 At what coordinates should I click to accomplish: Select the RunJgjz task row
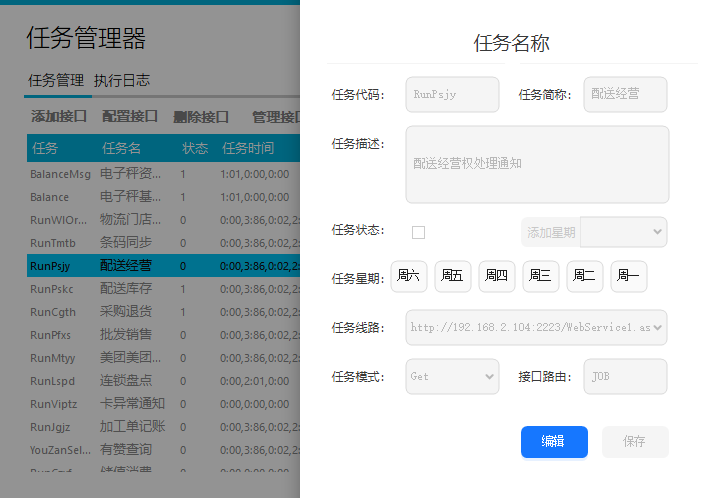[163, 427]
